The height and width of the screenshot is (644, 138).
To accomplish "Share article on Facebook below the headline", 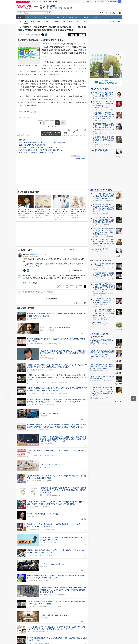I will coord(46,35).
